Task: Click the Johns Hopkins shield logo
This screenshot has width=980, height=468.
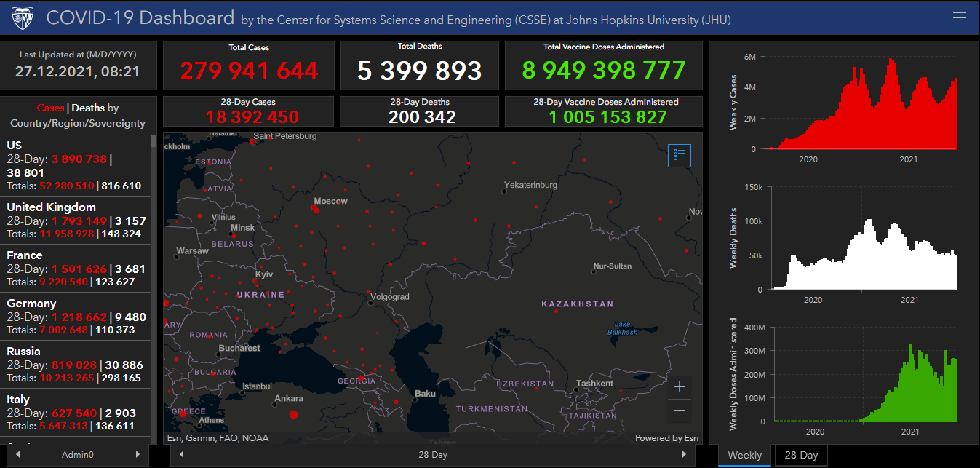Action: coord(22,18)
